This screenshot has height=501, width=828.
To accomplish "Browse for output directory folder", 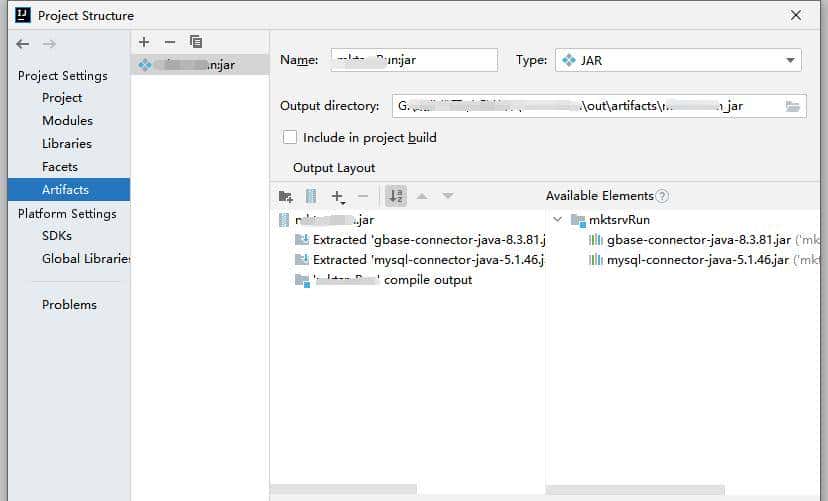I will pos(793,106).
